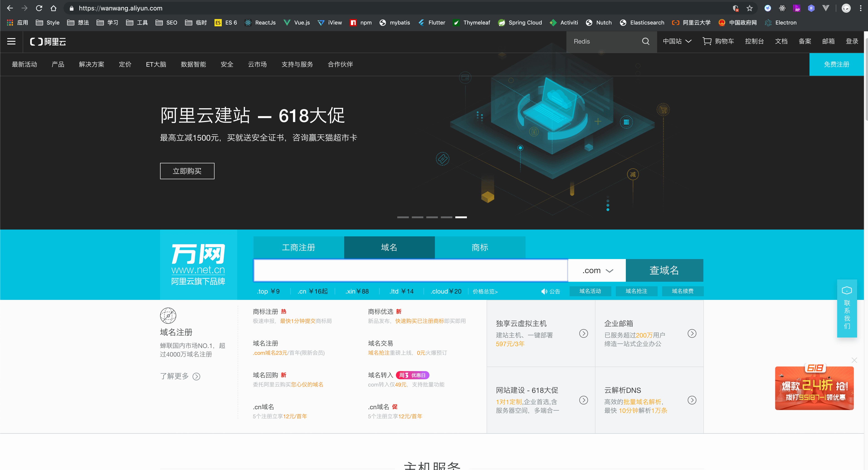Click the 域名抢注 button
Viewport: 868px width, 470px height.
tap(636, 291)
